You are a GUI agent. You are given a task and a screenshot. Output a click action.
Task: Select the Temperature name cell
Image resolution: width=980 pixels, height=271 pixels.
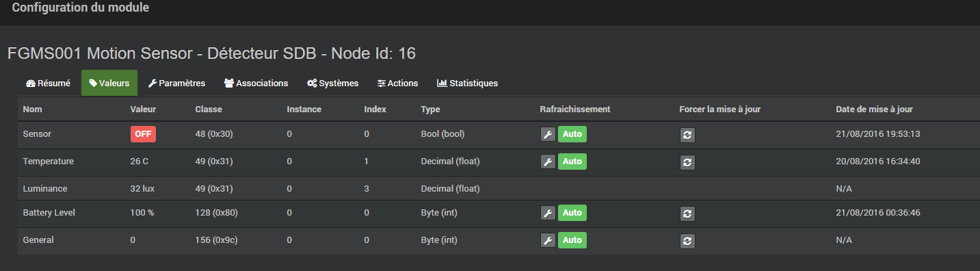point(48,162)
